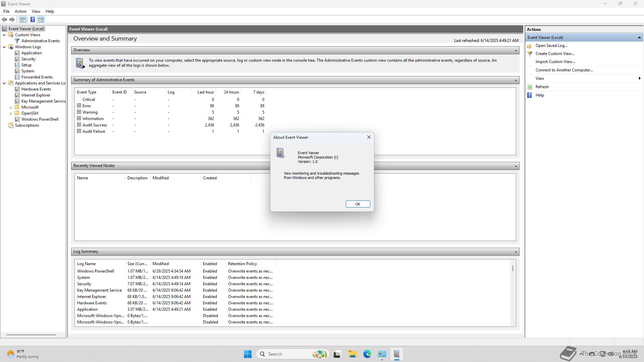Click the Back arrow toolbar icon
This screenshot has width=644, height=362.
[4, 19]
